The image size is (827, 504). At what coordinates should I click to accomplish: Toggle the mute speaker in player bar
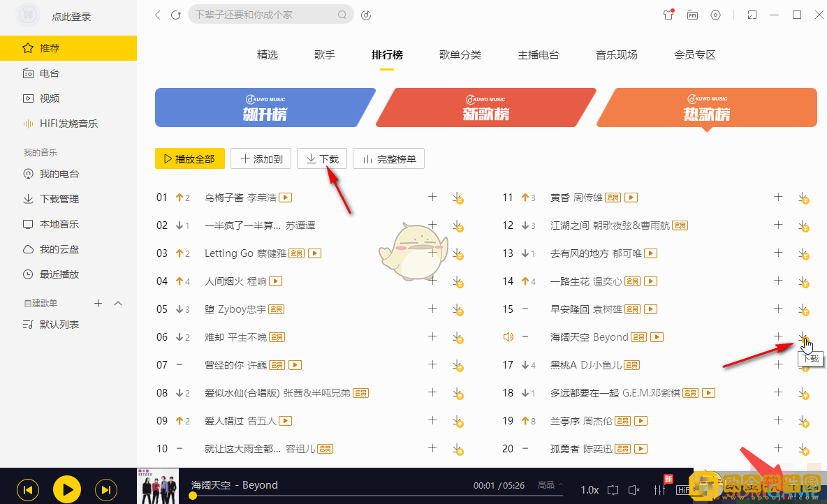pyautogui.click(x=634, y=490)
